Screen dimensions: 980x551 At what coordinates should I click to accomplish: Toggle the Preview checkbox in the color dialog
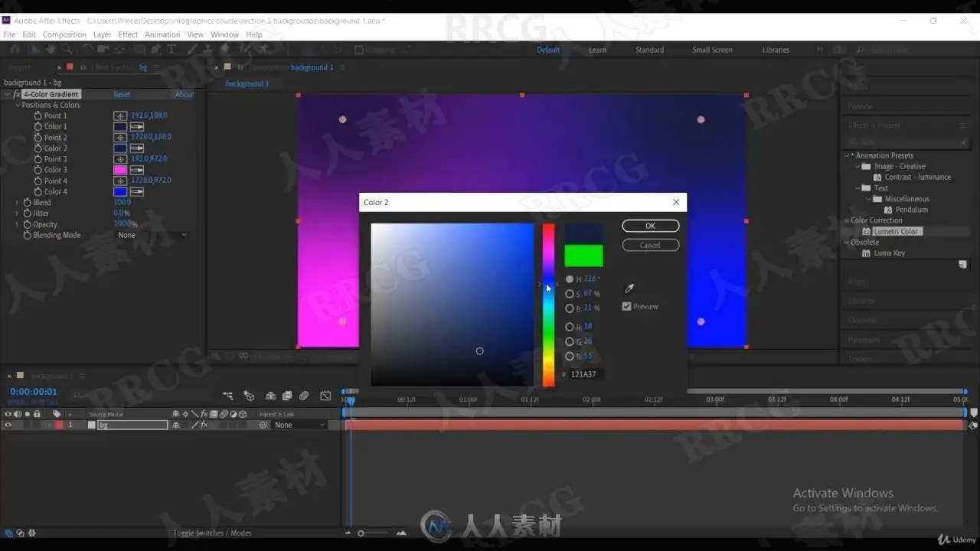(626, 306)
